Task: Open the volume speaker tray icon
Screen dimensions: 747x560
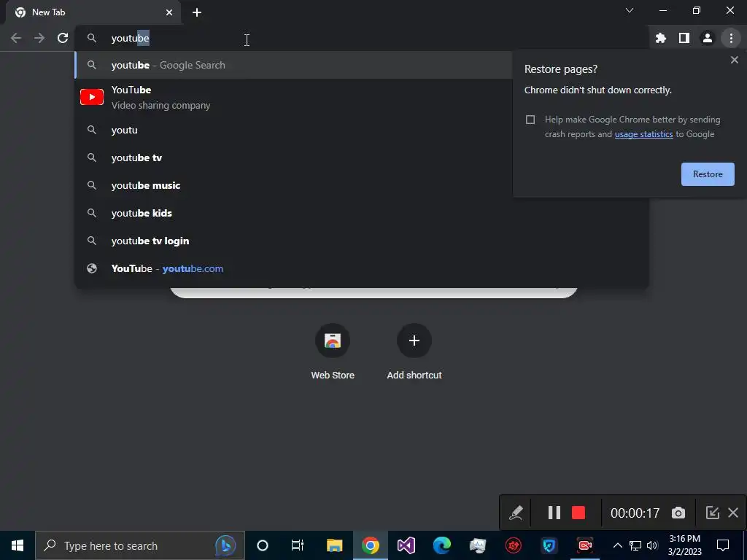Action: coord(652,545)
